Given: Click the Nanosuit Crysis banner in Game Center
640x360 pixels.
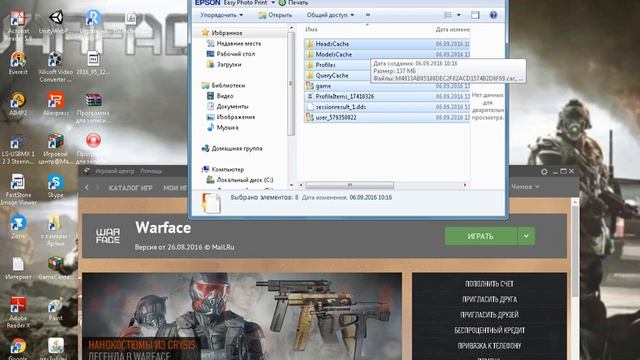Looking at the screenshot, I should [x=242, y=316].
